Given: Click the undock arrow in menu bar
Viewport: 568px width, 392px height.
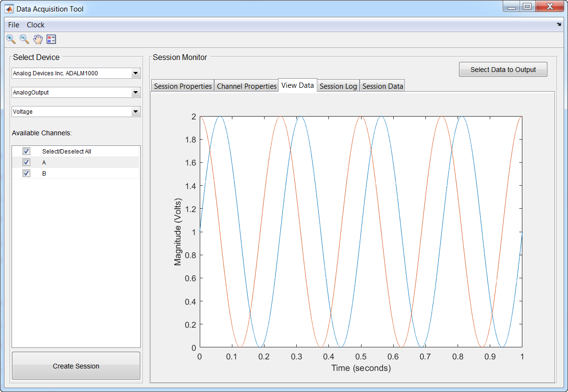Looking at the screenshot, I should (558, 24).
